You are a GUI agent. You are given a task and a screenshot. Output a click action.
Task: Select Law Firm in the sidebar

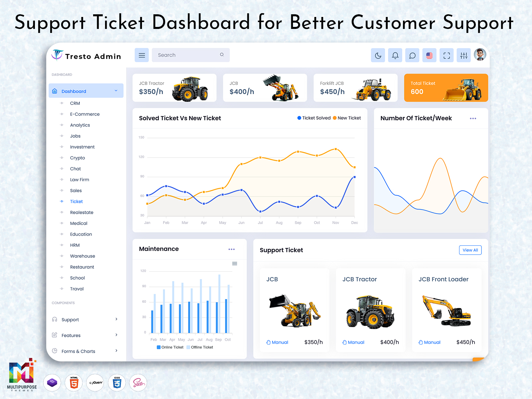79,180
